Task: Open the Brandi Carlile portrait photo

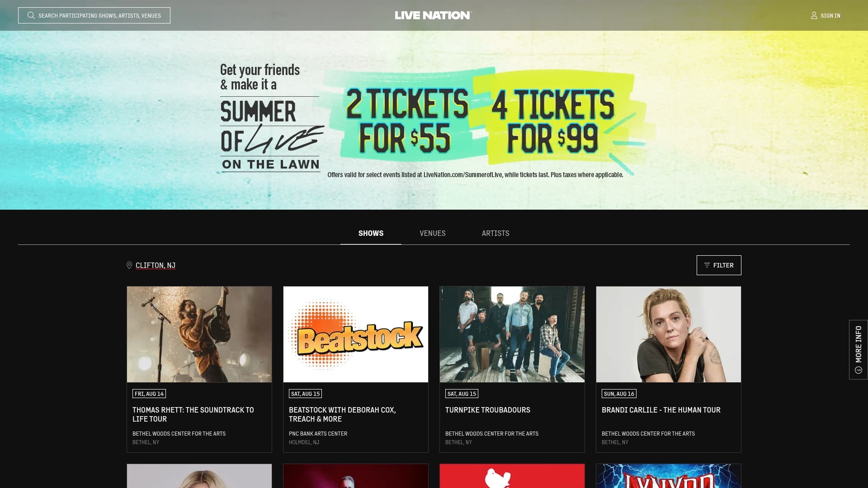Action: coord(669,334)
